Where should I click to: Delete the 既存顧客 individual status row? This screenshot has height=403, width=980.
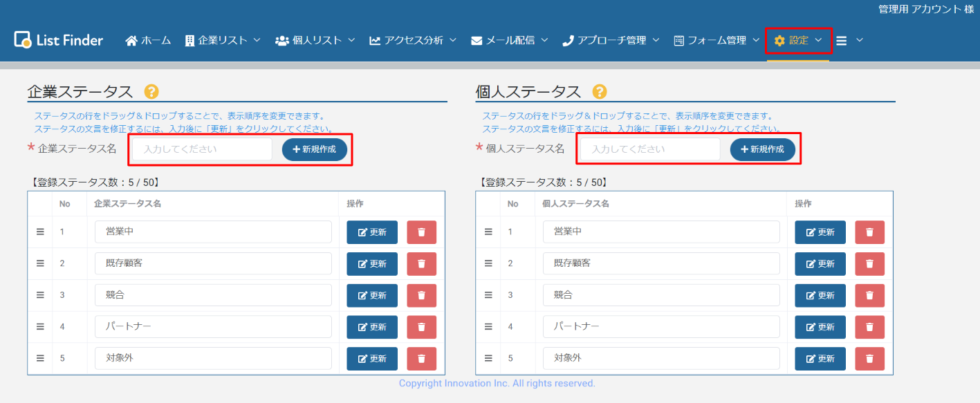click(869, 264)
